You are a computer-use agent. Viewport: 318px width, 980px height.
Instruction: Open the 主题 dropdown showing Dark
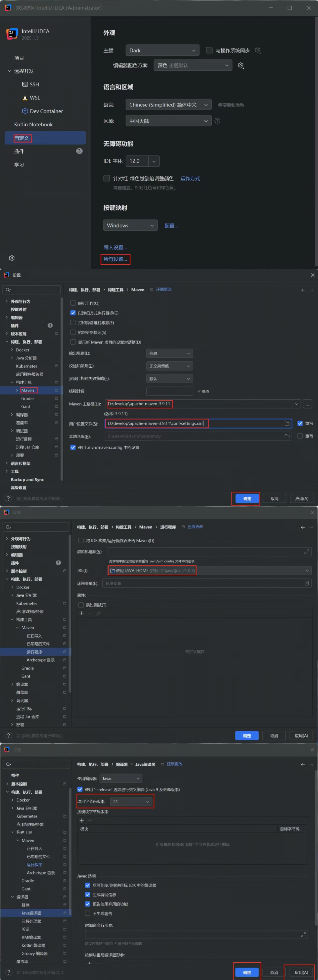coord(162,50)
